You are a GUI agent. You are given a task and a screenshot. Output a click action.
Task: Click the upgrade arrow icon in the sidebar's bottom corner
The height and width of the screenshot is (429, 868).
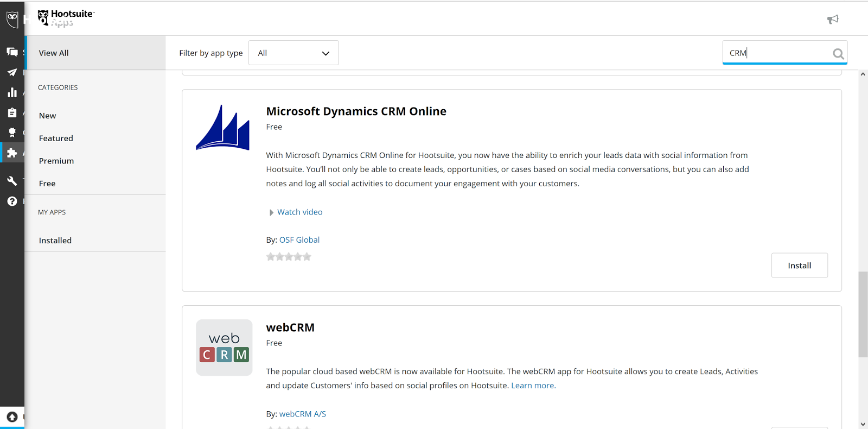click(12, 417)
